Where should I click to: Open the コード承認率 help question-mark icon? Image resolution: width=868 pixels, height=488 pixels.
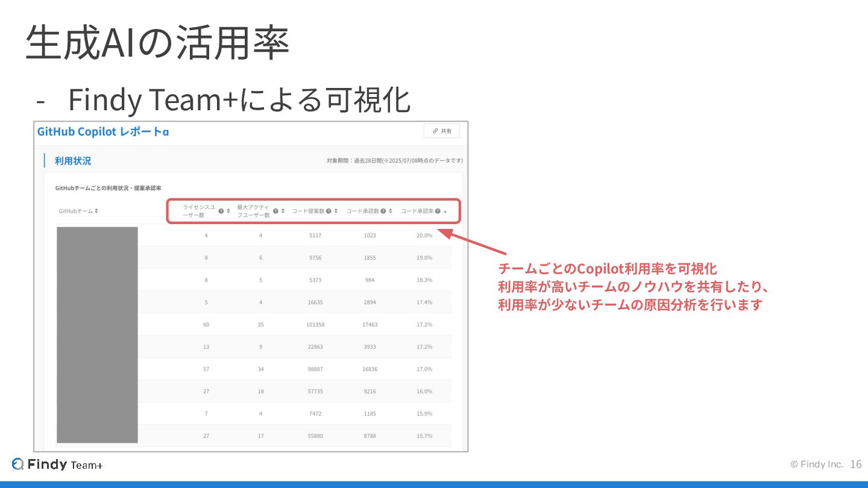[x=438, y=211]
